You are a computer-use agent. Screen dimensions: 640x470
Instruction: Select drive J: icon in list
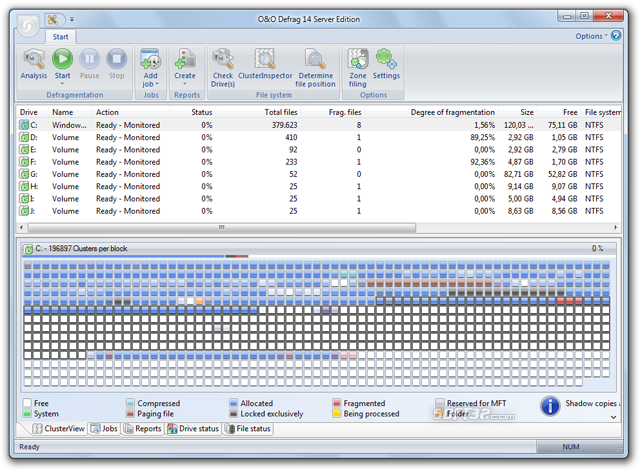point(24,211)
